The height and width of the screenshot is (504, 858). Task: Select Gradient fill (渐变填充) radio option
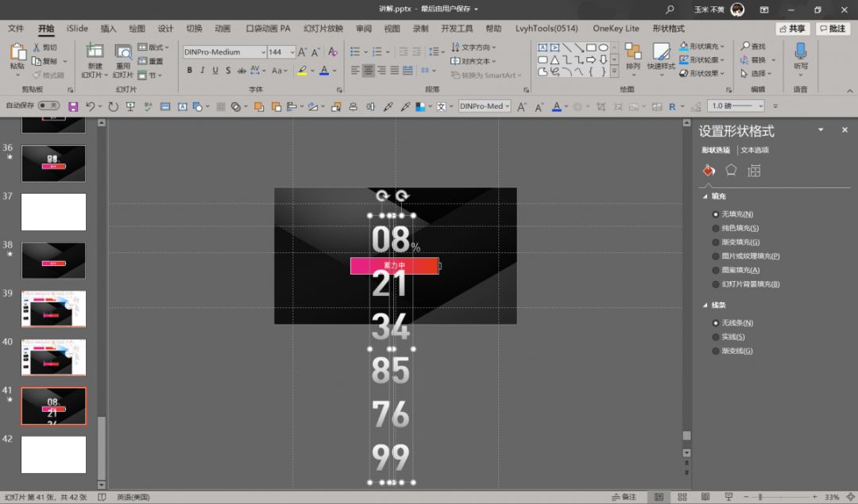[715, 242]
